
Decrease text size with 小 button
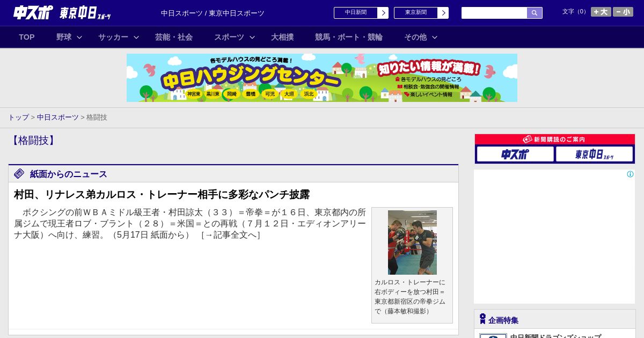click(x=623, y=12)
